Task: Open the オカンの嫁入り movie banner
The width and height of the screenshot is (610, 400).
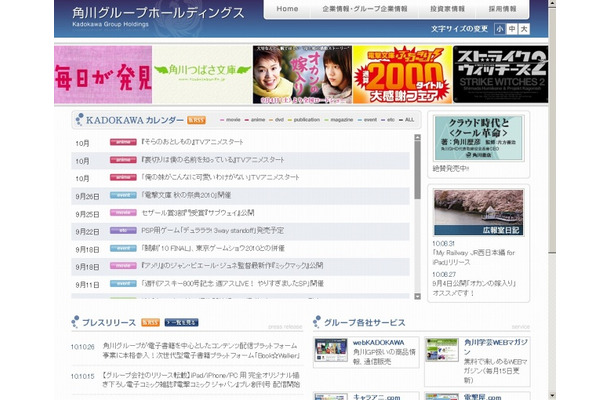Action: click(302, 74)
